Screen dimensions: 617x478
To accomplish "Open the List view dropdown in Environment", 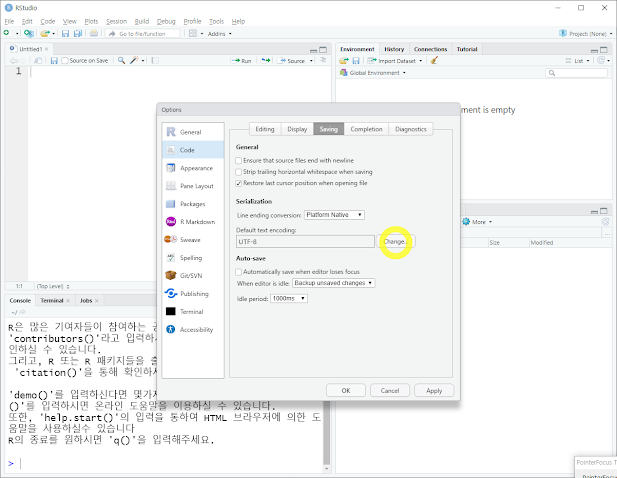I will pos(578,61).
